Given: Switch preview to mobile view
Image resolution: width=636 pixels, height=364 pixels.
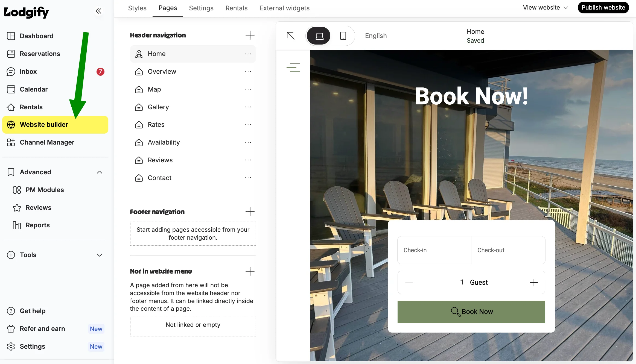Looking at the screenshot, I should (x=343, y=36).
